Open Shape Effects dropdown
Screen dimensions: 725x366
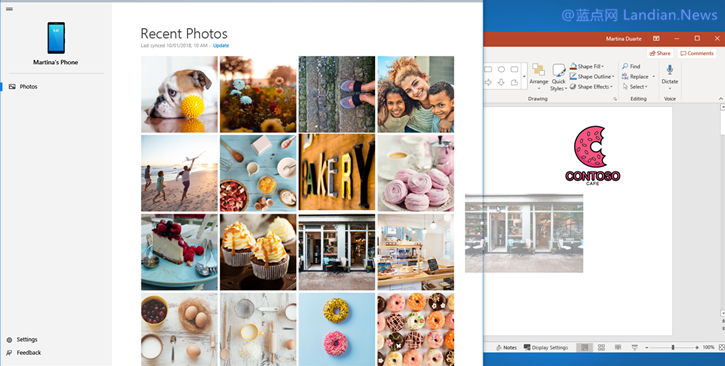pos(591,87)
